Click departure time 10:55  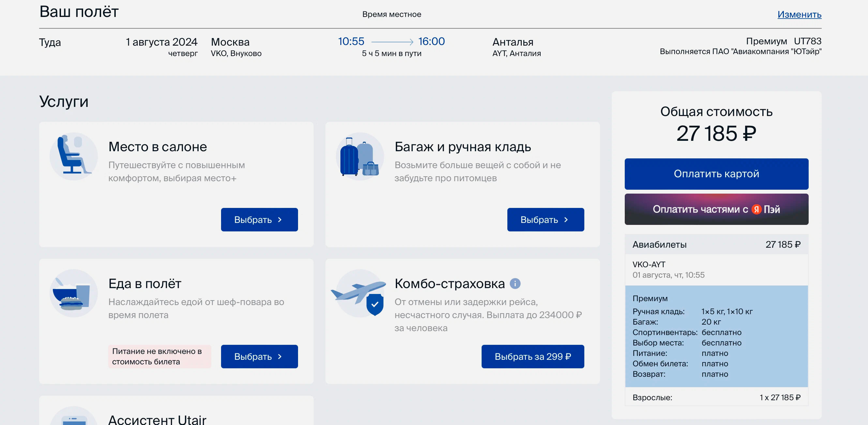tap(351, 41)
